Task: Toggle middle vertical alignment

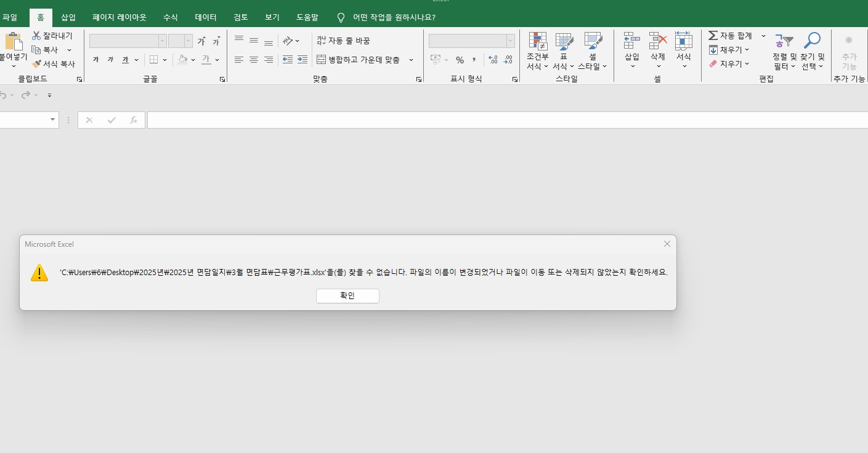Action: tap(254, 41)
